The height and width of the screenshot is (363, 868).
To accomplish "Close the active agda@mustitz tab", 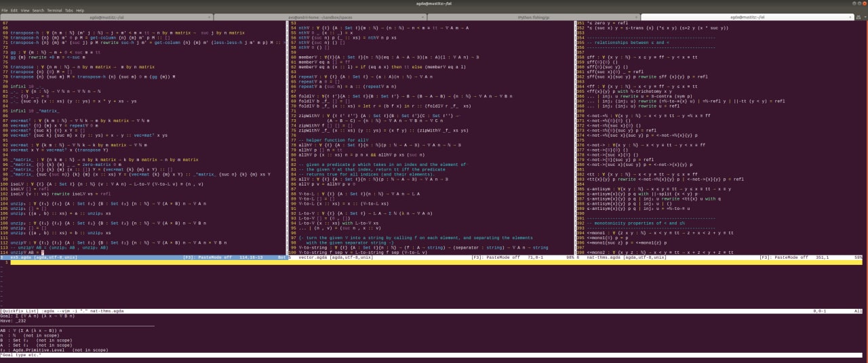I will 850,17.
